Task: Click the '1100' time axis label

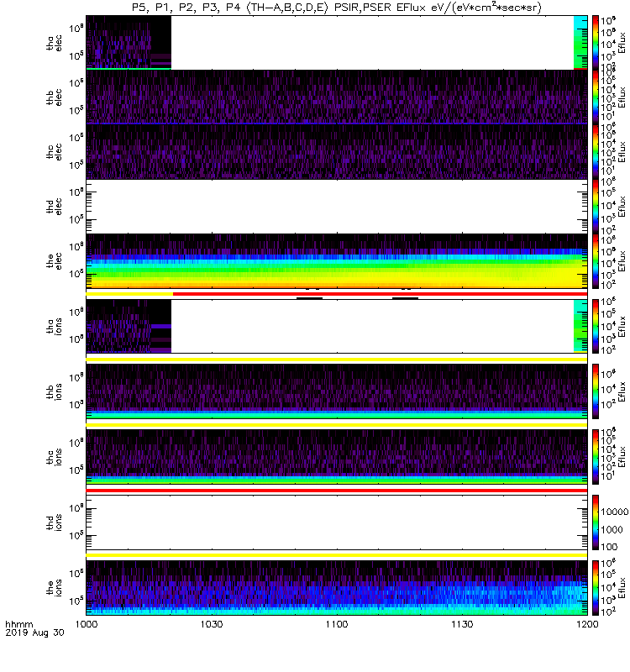Action: [x=337, y=624]
